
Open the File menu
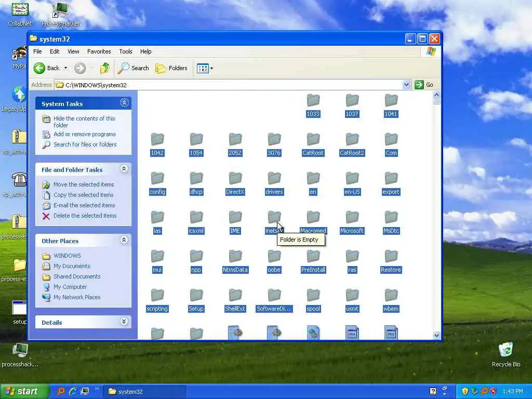tap(37, 51)
